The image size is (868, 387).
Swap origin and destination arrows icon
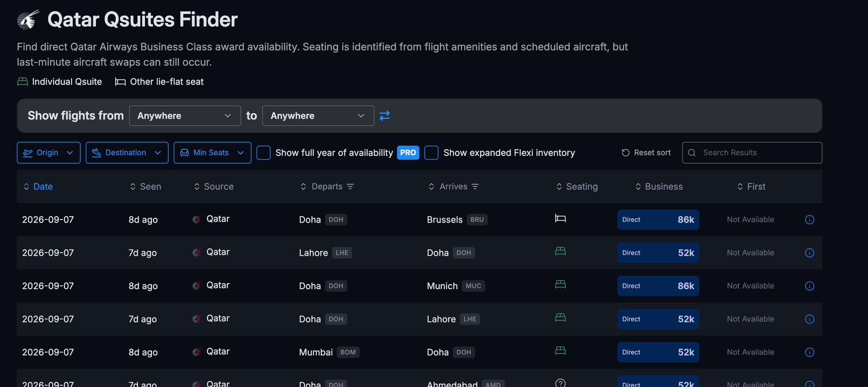[x=385, y=116]
